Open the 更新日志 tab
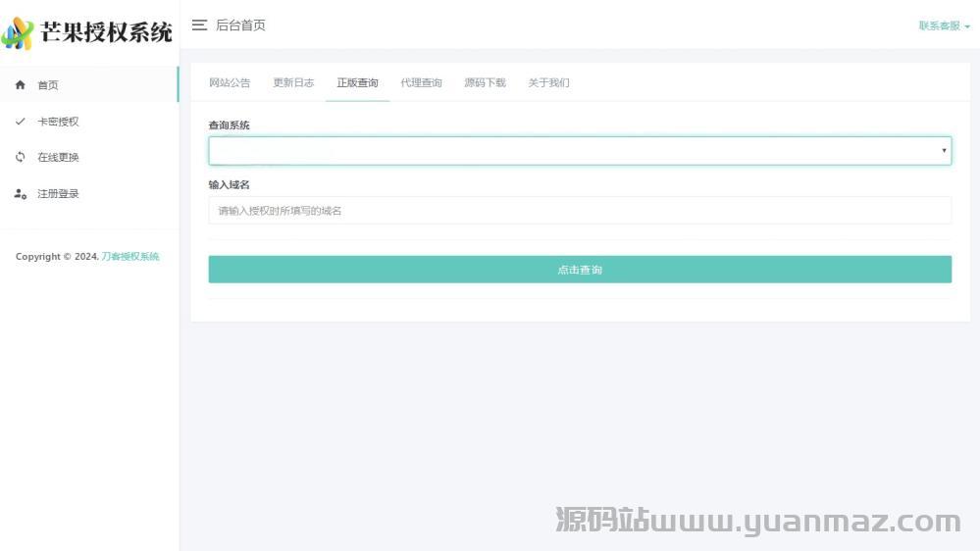980x551 pixels. [x=293, y=83]
